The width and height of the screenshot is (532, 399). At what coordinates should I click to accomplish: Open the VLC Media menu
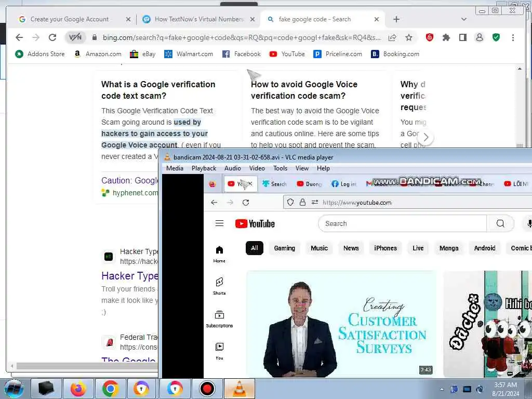(175, 168)
